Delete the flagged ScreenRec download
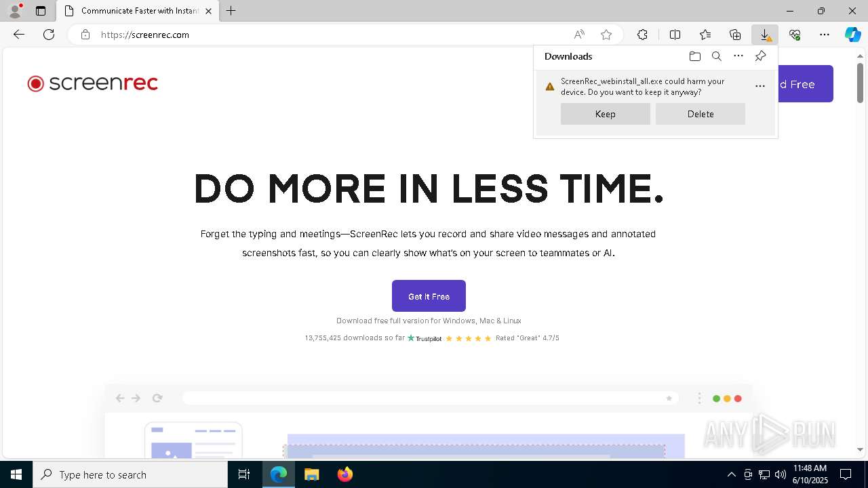Image resolution: width=868 pixels, height=488 pixels. click(x=701, y=114)
